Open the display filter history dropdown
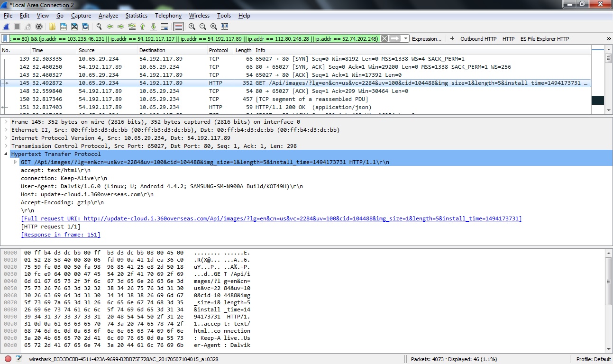Screen dimensions: 613x364 406,39
